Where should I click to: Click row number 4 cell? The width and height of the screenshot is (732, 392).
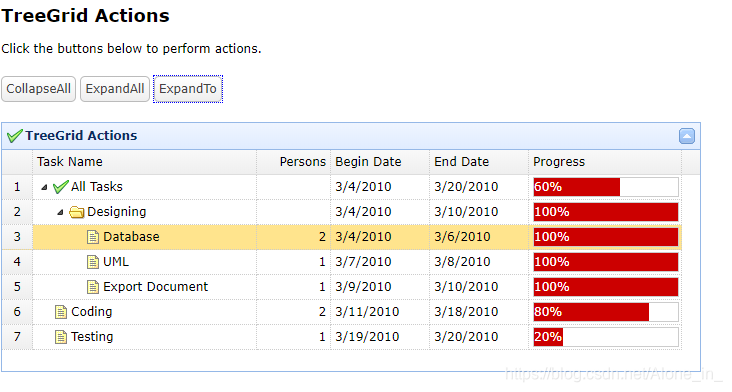(x=17, y=262)
